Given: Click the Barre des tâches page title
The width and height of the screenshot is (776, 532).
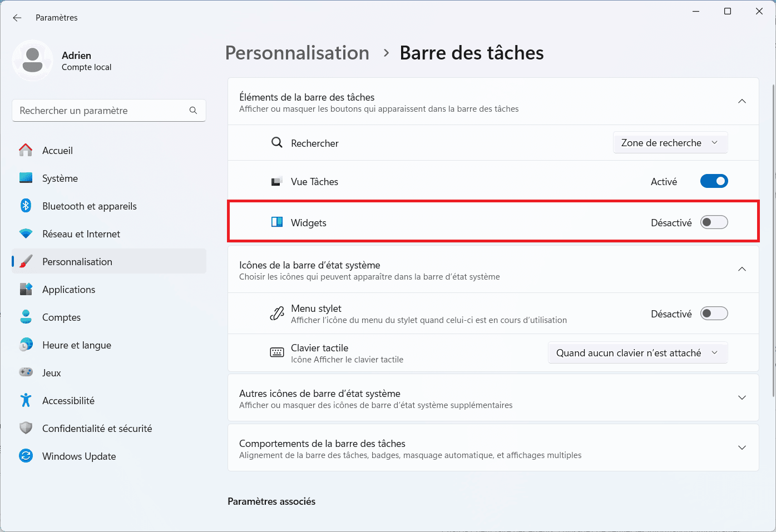Looking at the screenshot, I should click(x=472, y=53).
